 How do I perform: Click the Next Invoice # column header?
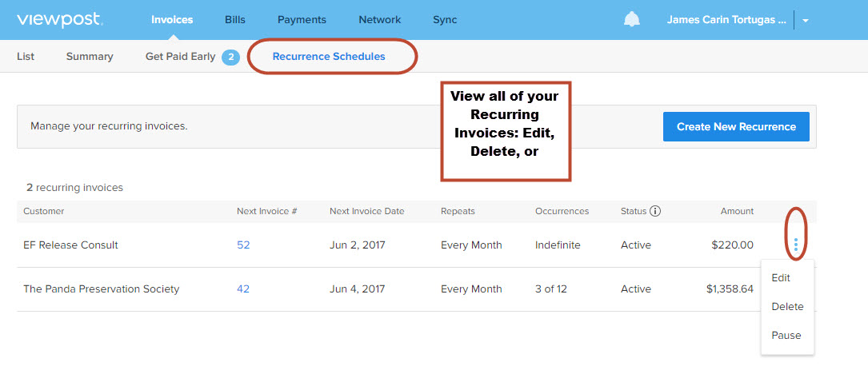[267, 211]
